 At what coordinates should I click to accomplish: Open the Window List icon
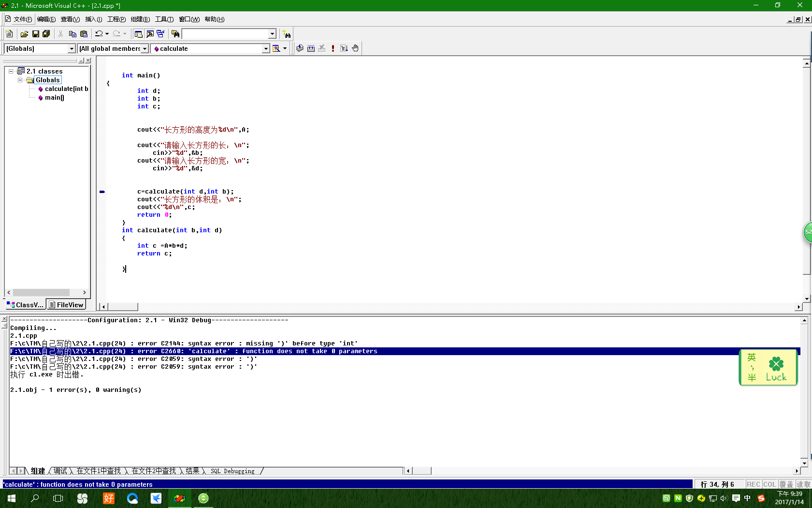tap(160, 34)
